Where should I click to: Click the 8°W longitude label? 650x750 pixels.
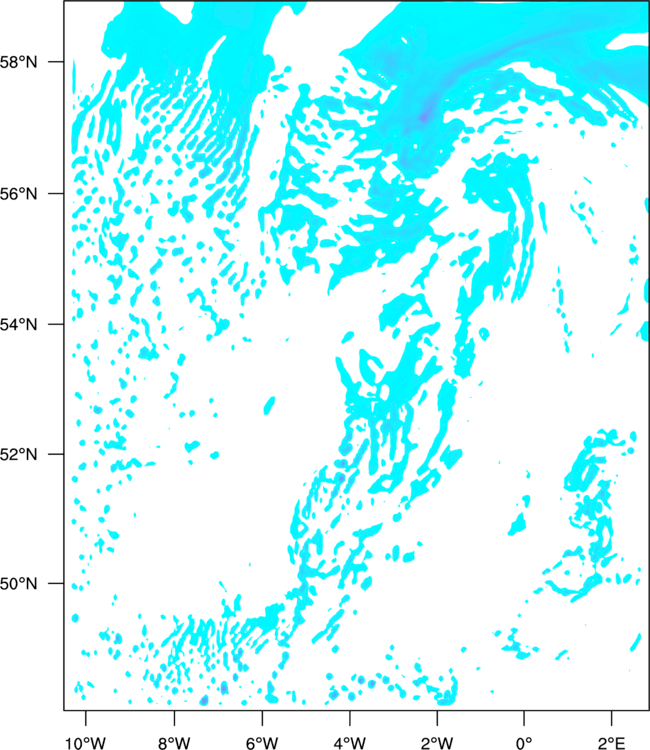[174, 743]
